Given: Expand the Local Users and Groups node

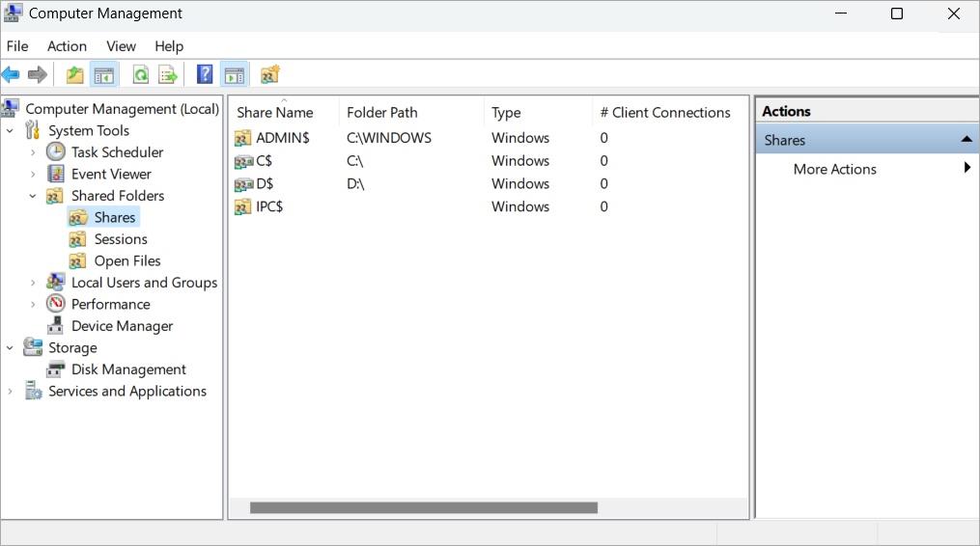Looking at the screenshot, I should tap(33, 283).
